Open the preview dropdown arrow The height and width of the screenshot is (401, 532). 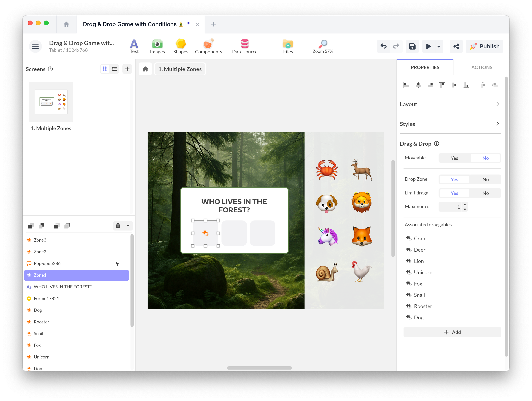pos(439,46)
